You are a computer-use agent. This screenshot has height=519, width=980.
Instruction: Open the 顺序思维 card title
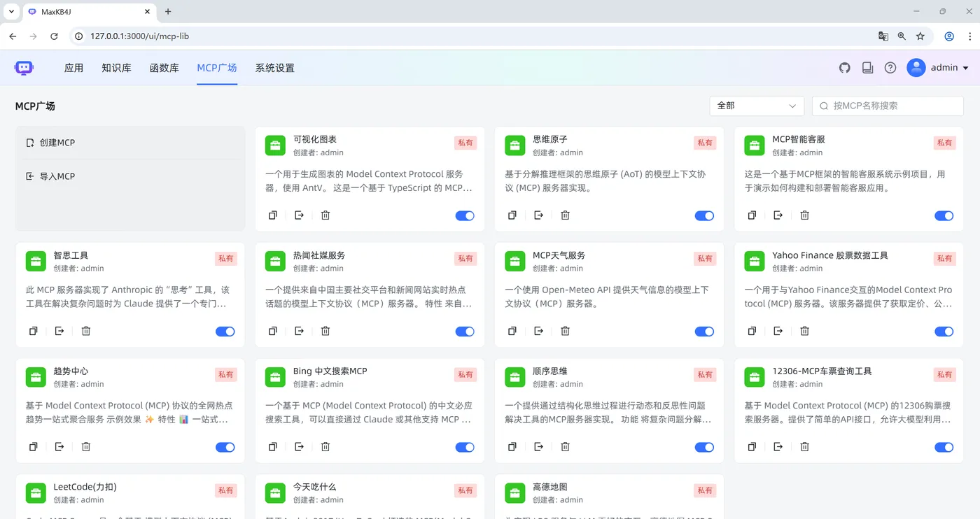click(x=550, y=371)
